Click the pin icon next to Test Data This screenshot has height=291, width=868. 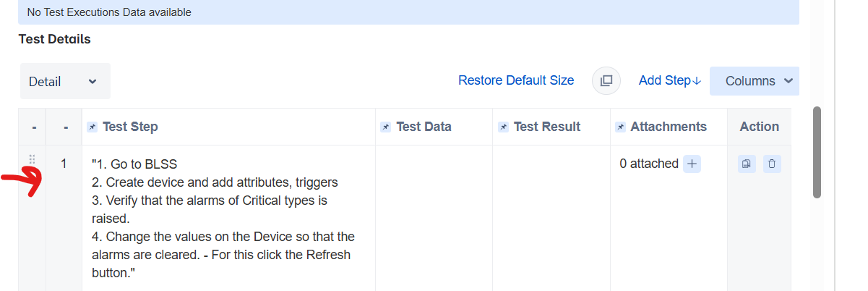pyautogui.click(x=386, y=127)
